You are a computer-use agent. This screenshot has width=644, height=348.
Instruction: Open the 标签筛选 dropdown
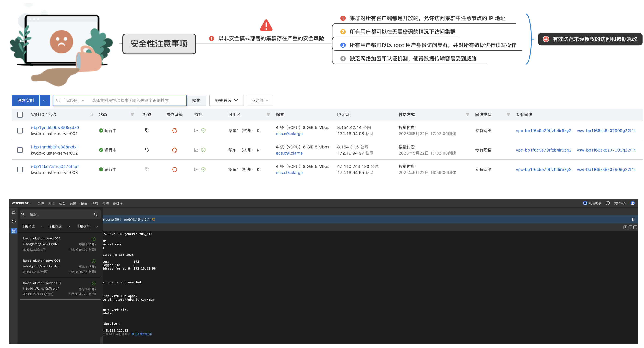(226, 100)
